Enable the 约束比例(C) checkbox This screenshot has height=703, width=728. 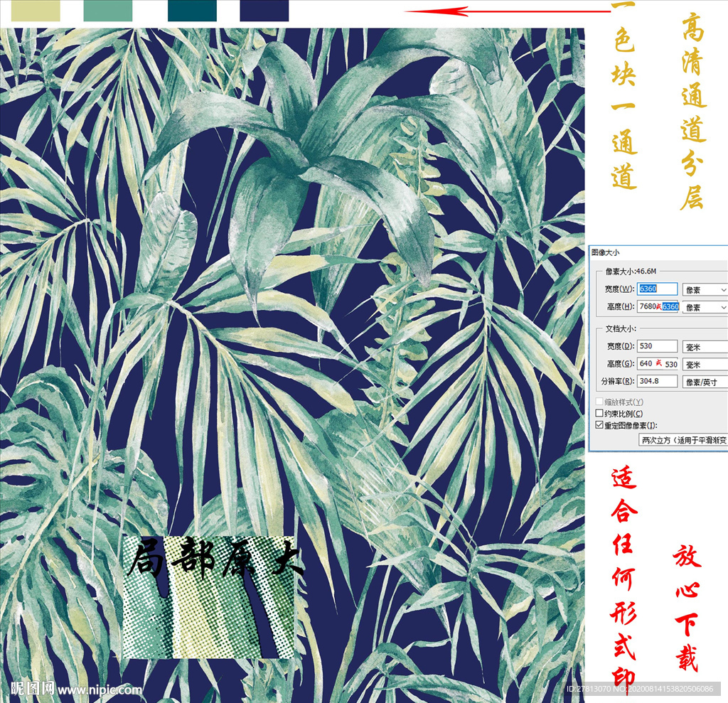[x=599, y=413]
